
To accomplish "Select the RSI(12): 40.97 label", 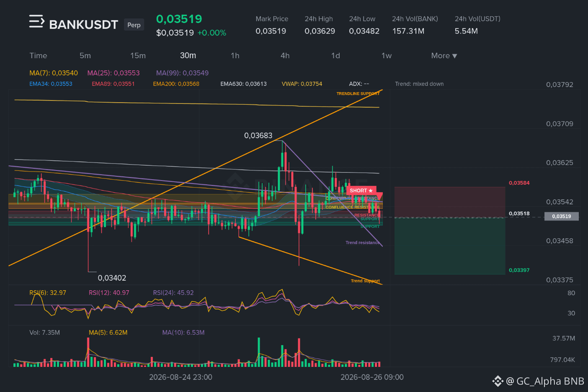I will [x=109, y=293].
